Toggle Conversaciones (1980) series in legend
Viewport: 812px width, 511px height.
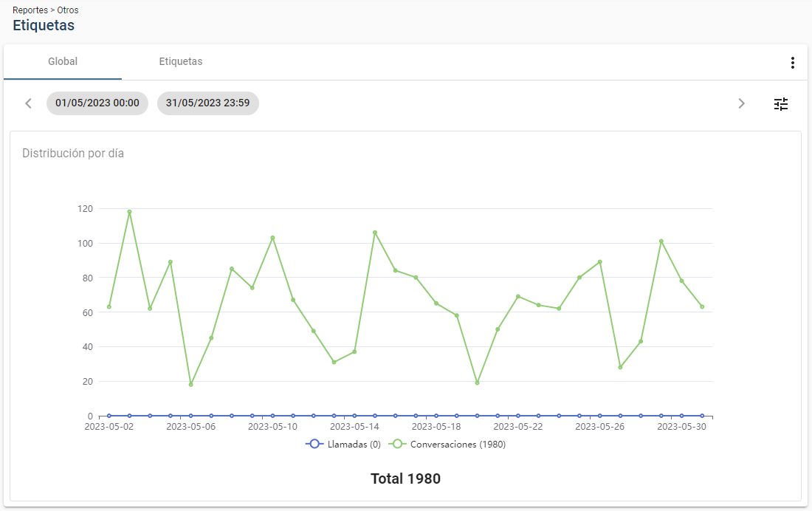(x=447, y=444)
